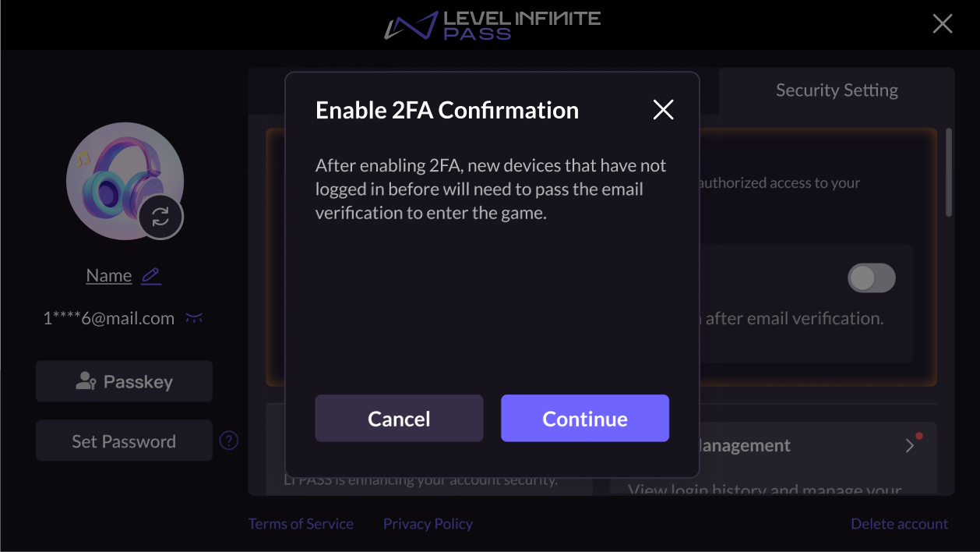980x552 pixels.
Task: Click the Level Infinite Pass logo
Action: pyautogui.click(x=491, y=24)
